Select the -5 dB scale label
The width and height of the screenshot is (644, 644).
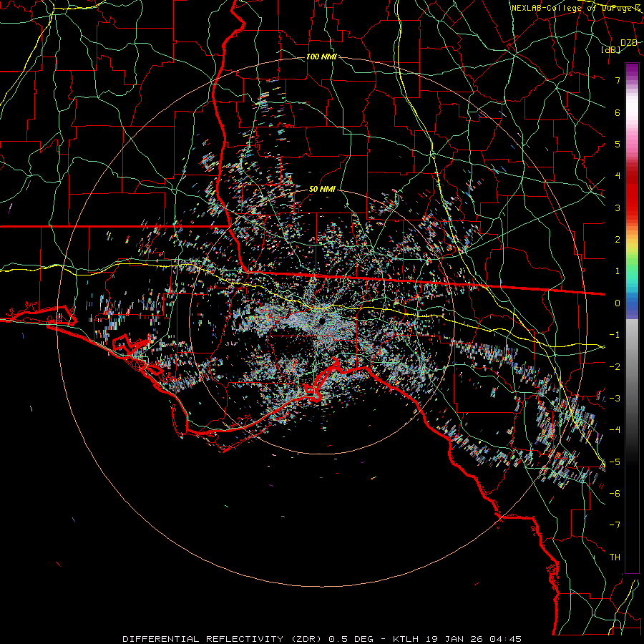click(x=615, y=462)
